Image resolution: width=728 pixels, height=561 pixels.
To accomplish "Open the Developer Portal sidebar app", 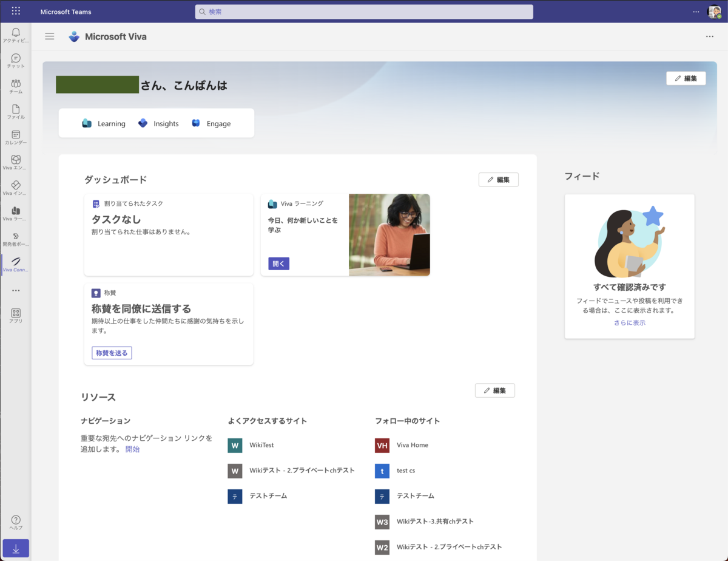I will coord(16,239).
